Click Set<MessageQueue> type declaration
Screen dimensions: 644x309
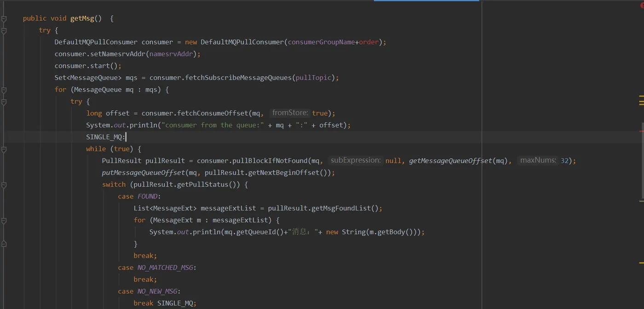[x=88, y=77]
